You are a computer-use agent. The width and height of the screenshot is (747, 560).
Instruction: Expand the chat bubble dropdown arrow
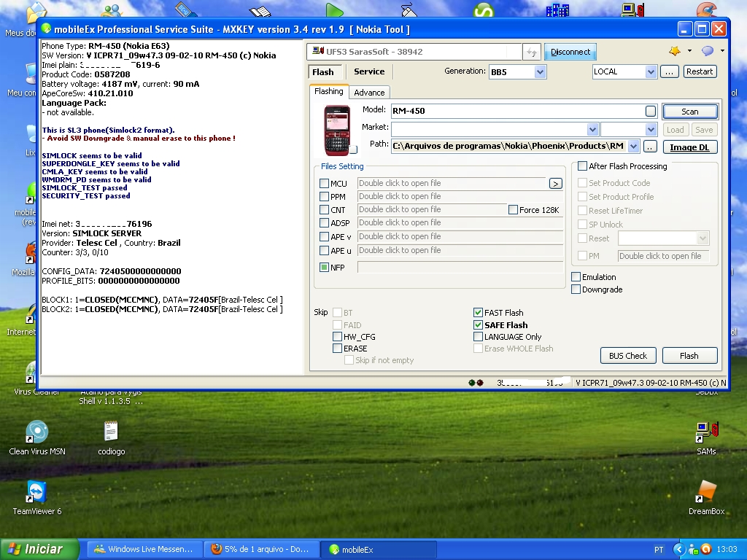(x=722, y=51)
